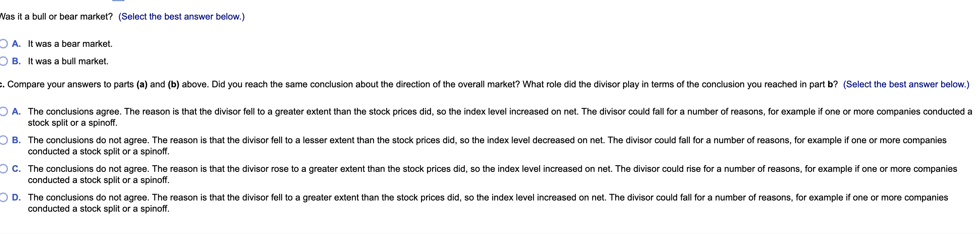Click the bull market option label text
Viewport: 980px width, 234px height.
(68, 60)
